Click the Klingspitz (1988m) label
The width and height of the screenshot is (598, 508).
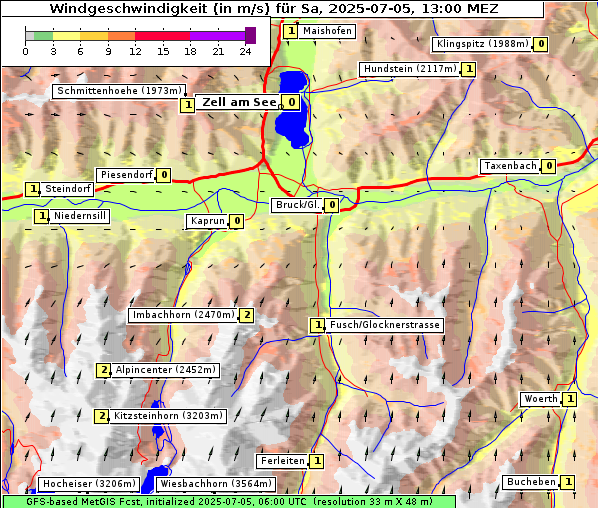[482, 44]
